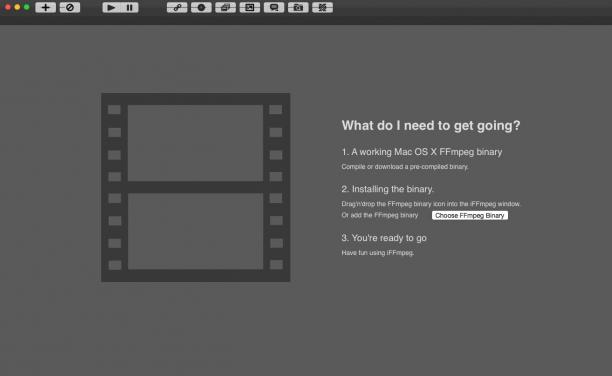Viewport: 612px width, 376px height.
Task: Click the text '2. Installing the binary.'
Action: point(388,189)
